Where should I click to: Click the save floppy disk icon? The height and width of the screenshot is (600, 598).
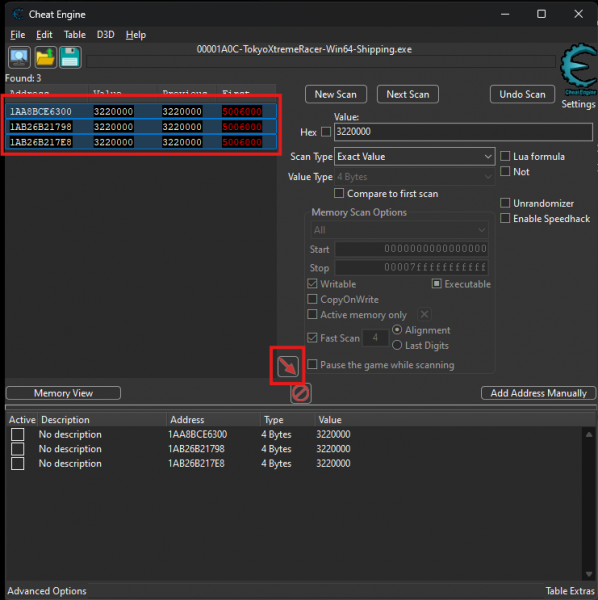tap(70, 57)
